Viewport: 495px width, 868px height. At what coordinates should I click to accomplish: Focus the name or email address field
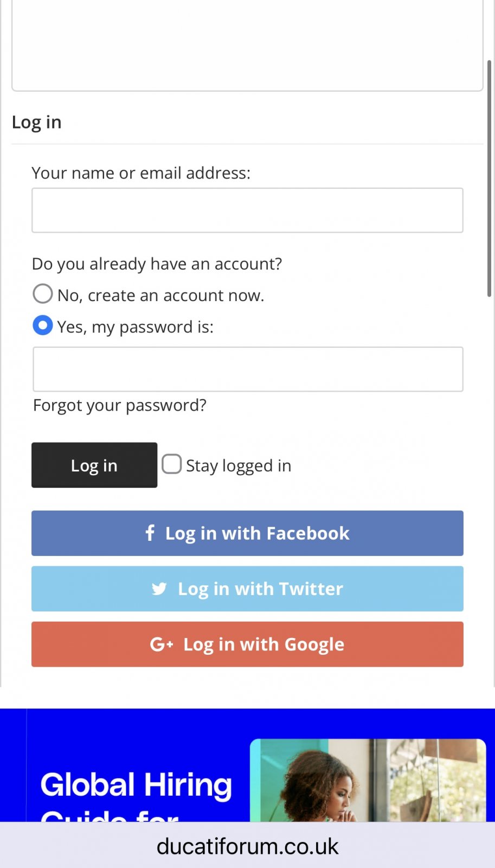click(247, 210)
